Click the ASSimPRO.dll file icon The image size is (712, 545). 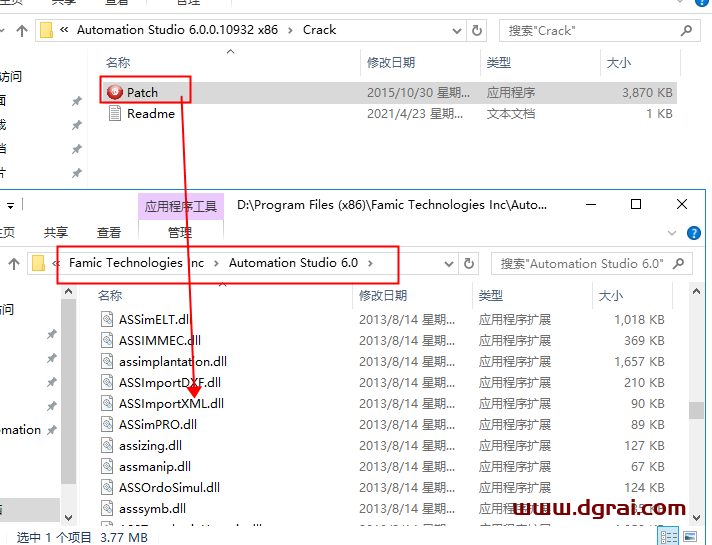click(107, 424)
